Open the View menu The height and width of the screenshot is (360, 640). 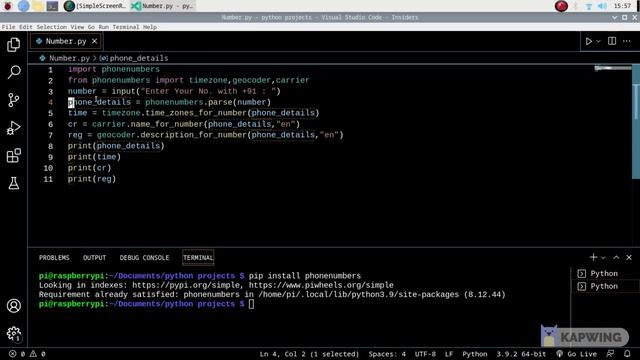click(77, 27)
